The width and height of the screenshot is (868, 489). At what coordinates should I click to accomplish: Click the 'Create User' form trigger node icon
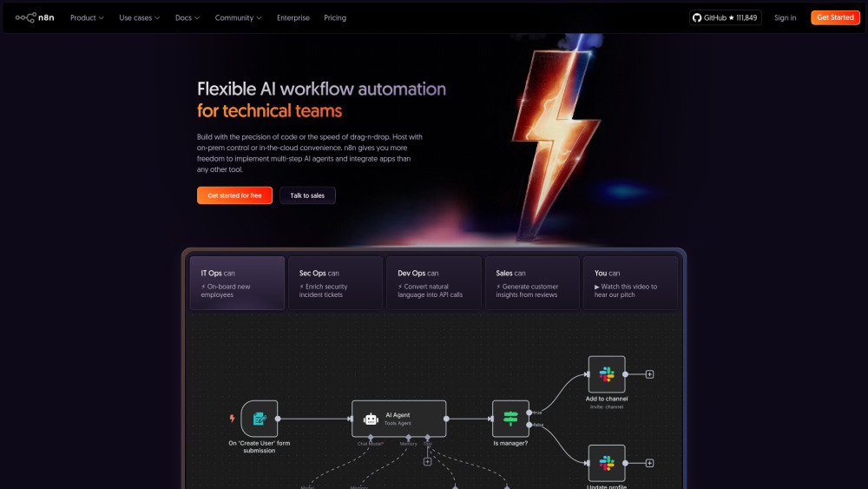[x=260, y=419]
